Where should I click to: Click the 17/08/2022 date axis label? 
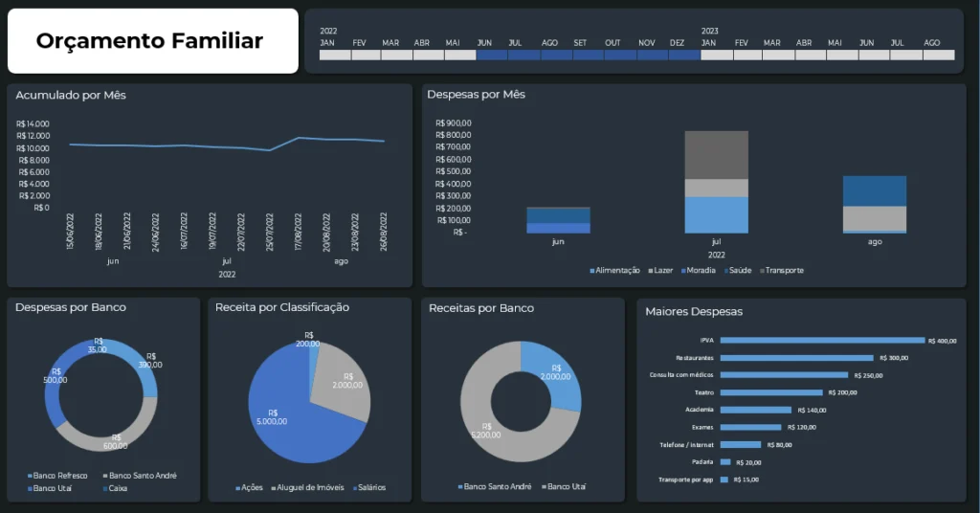point(299,231)
